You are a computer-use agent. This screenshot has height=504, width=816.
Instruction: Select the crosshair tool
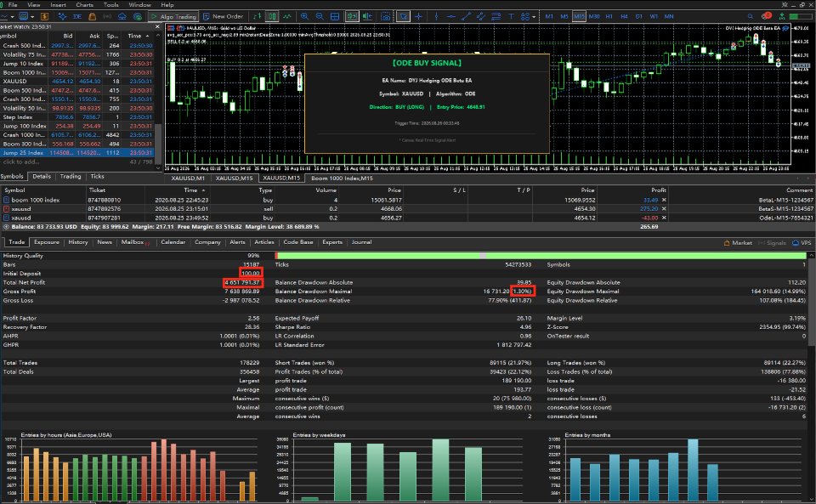point(418,17)
